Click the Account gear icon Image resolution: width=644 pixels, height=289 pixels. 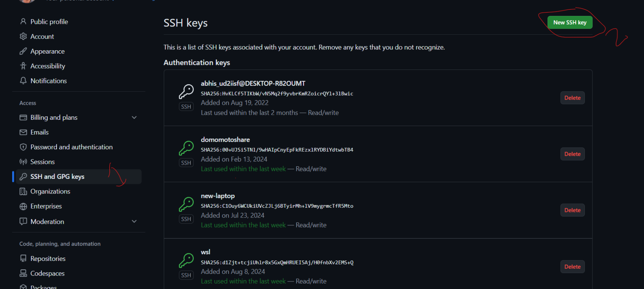click(23, 36)
